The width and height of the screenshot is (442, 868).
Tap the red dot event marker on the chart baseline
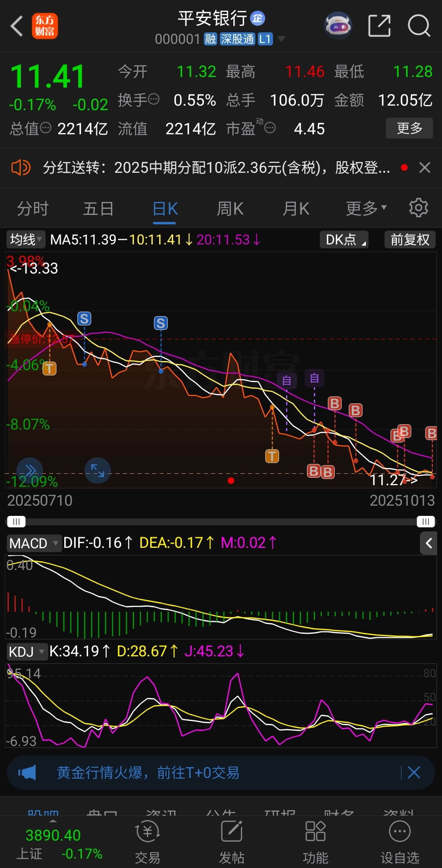point(231,481)
